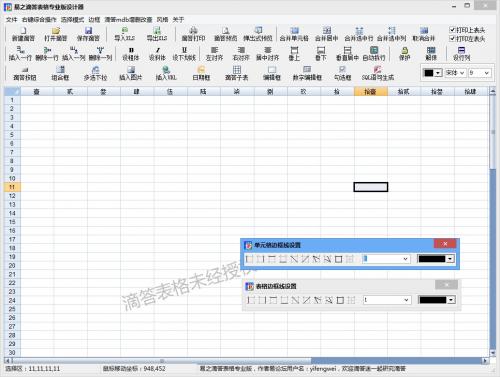Click column header 拾壹 in the grid
This screenshot has width=500, height=377.
coord(371,91)
